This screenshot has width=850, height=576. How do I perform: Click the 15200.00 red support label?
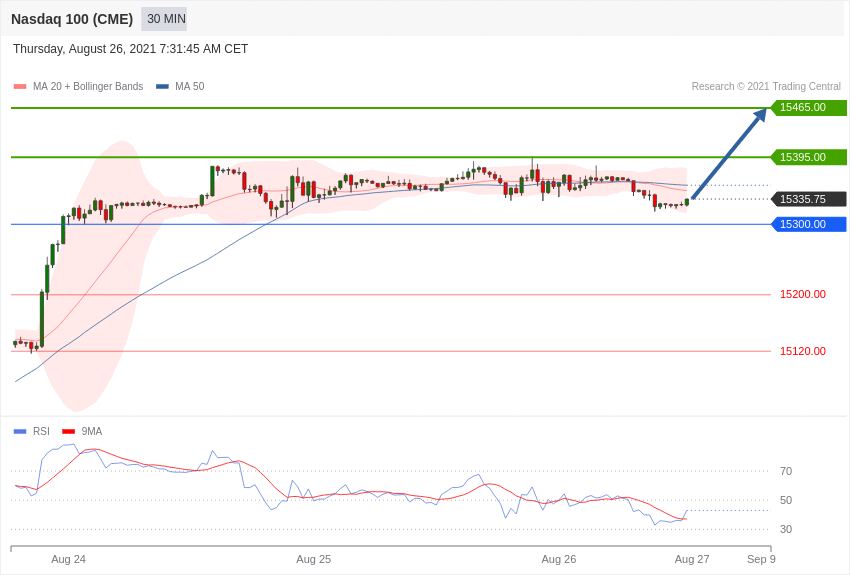(803, 294)
